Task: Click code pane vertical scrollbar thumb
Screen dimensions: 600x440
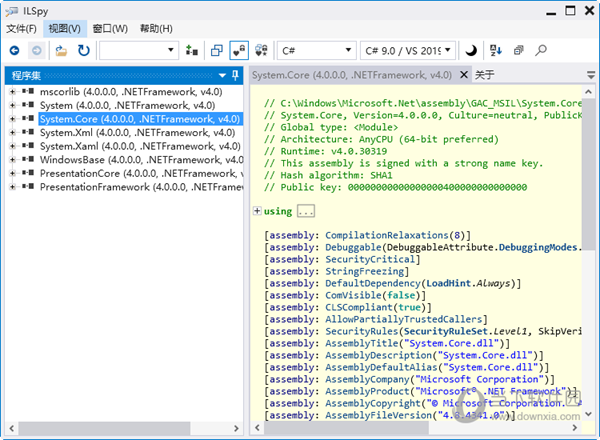Action: 589,174
